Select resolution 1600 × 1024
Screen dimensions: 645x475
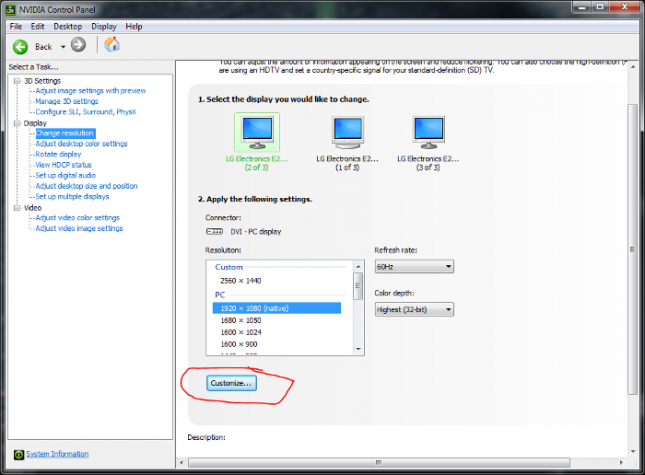[x=241, y=332]
